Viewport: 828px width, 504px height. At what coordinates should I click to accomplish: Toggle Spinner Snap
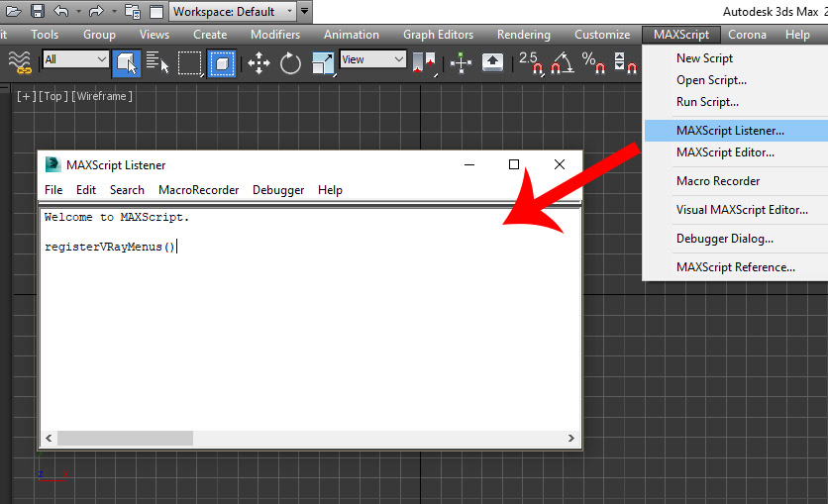point(625,63)
